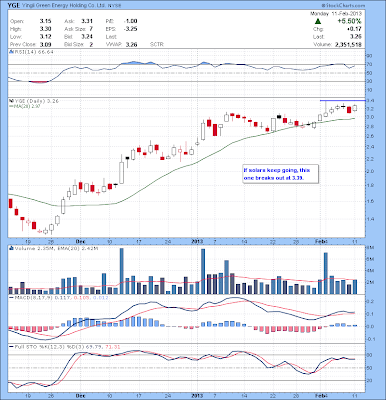Viewport: 386px width, 400px height.
Task: Click the Open value 3.15
Action: [45, 21]
